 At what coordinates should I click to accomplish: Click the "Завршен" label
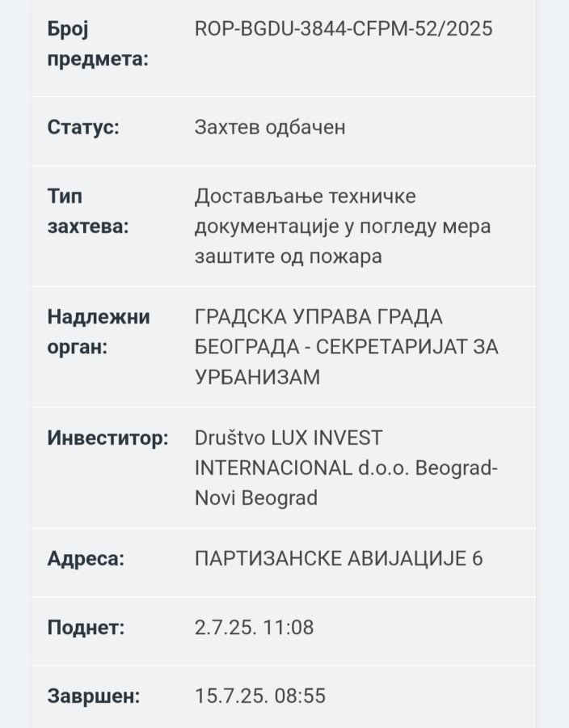93,696
